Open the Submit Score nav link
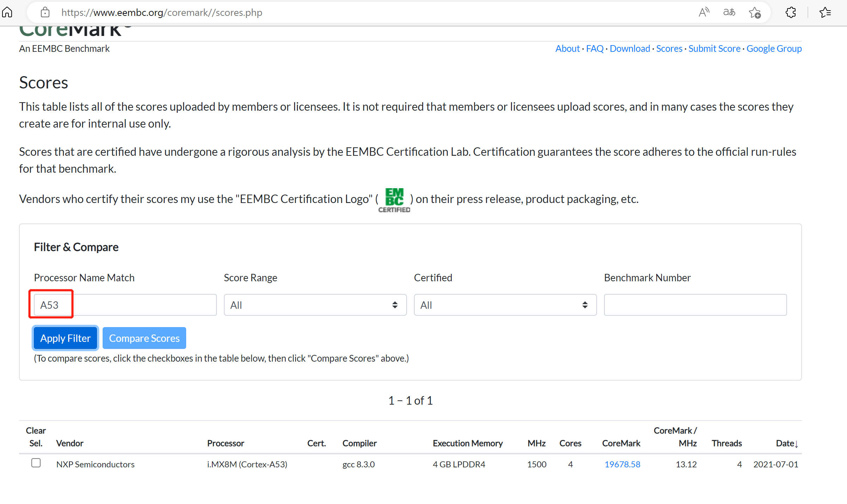Screen dimensions: 847x504 point(714,48)
